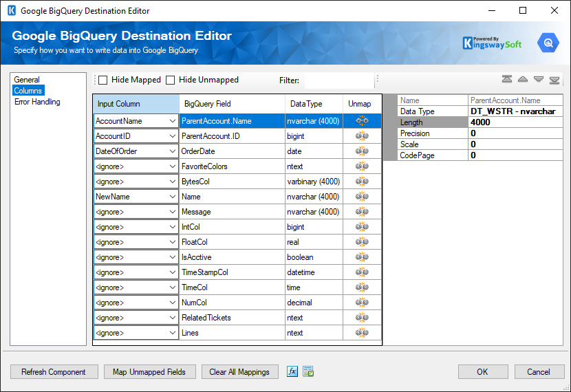Unmap the BytesCol field
571x392 pixels.
tap(362, 182)
